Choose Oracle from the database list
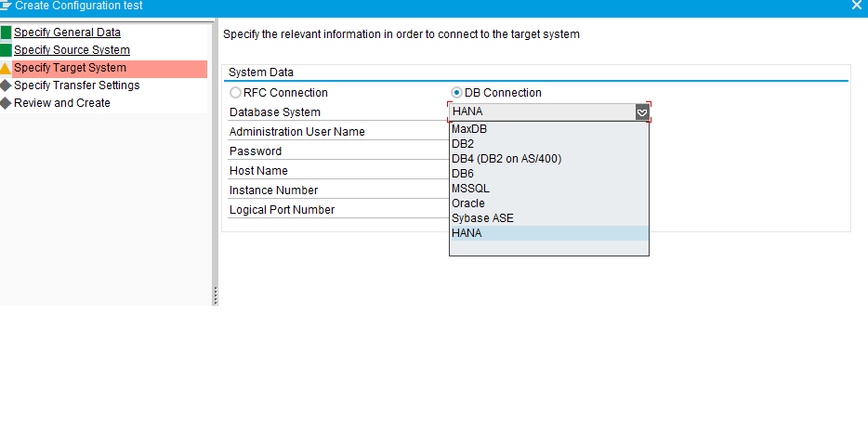This screenshot has width=868, height=446. 548,203
